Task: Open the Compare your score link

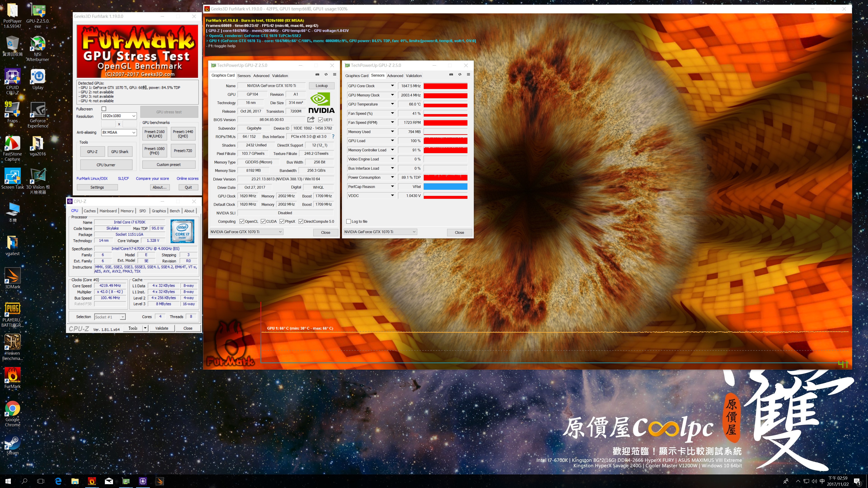Action: [152, 178]
